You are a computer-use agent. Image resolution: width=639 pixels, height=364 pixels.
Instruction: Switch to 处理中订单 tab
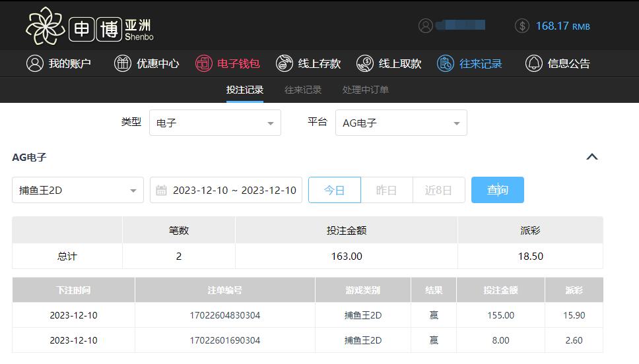click(366, 90)
